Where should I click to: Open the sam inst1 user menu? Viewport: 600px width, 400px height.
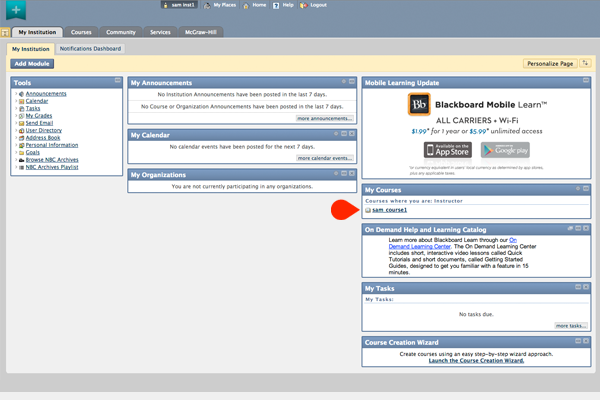[x=179, y=5]
